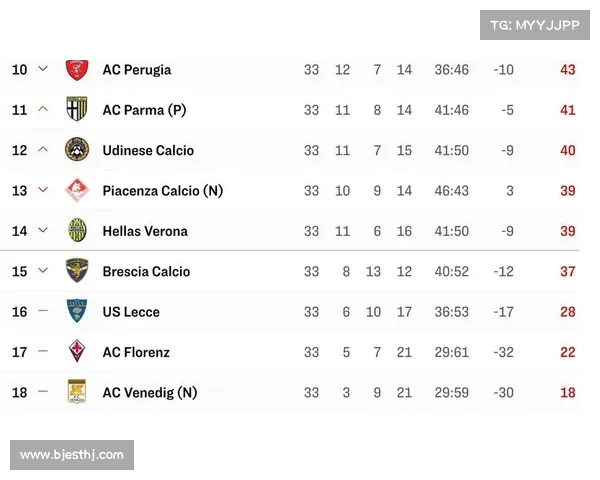Click the AC Venedig club badge
The width and height of the screenshot is (600, 480).
tap(77, 392)
